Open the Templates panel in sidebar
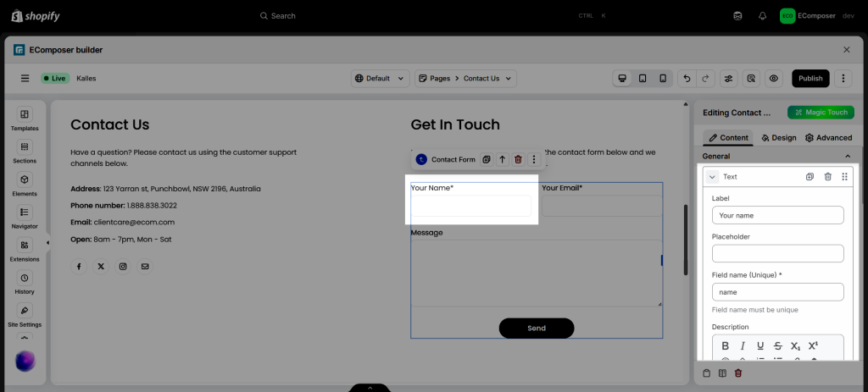Viewport: 868px width, 392px height. point(25,119)
